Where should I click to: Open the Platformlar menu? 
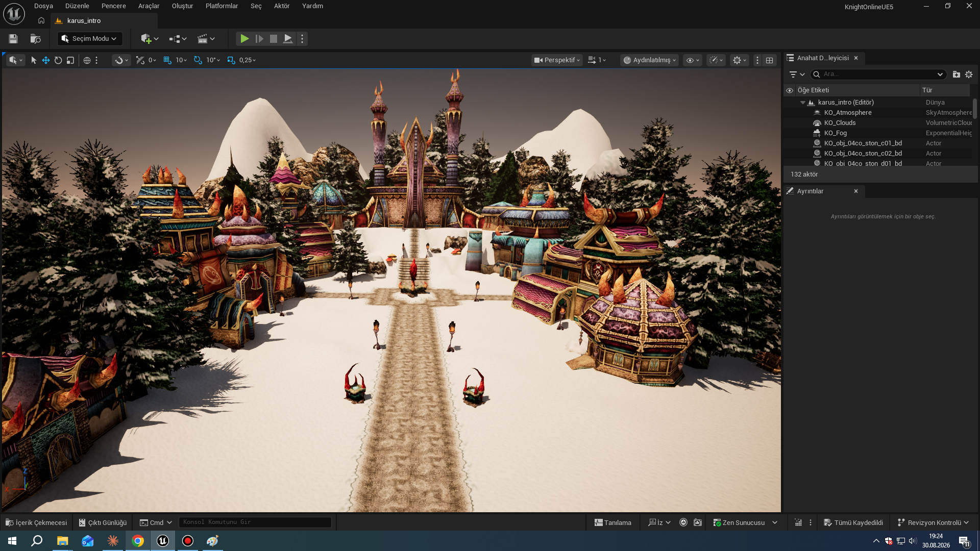(222, 6)
